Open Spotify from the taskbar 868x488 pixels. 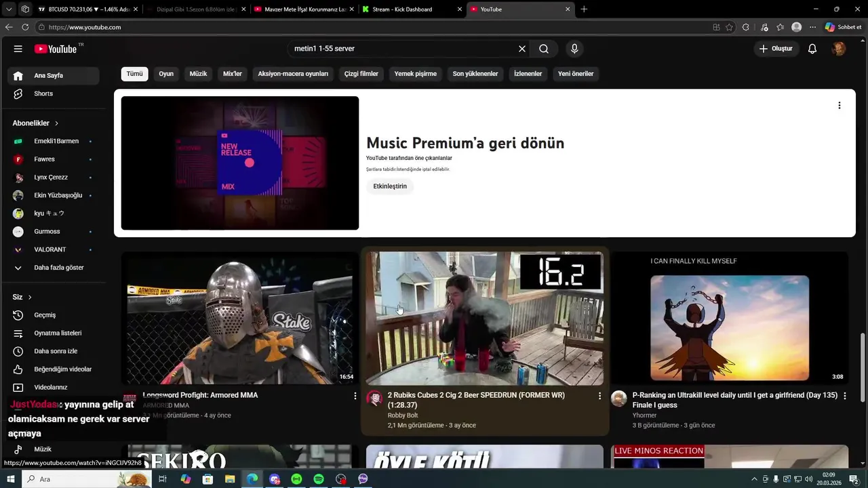(x=319, y=479)
